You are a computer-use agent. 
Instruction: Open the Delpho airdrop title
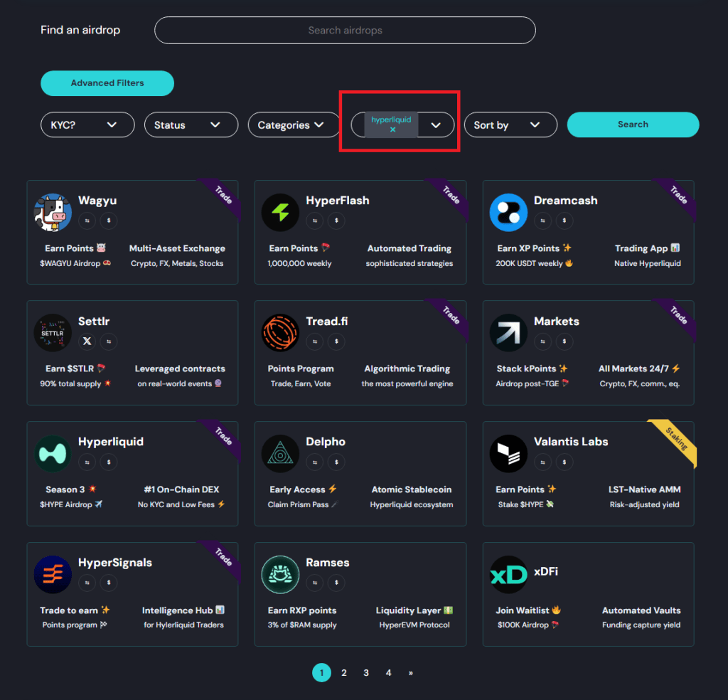pyautogui.click(x=326, y=442)
